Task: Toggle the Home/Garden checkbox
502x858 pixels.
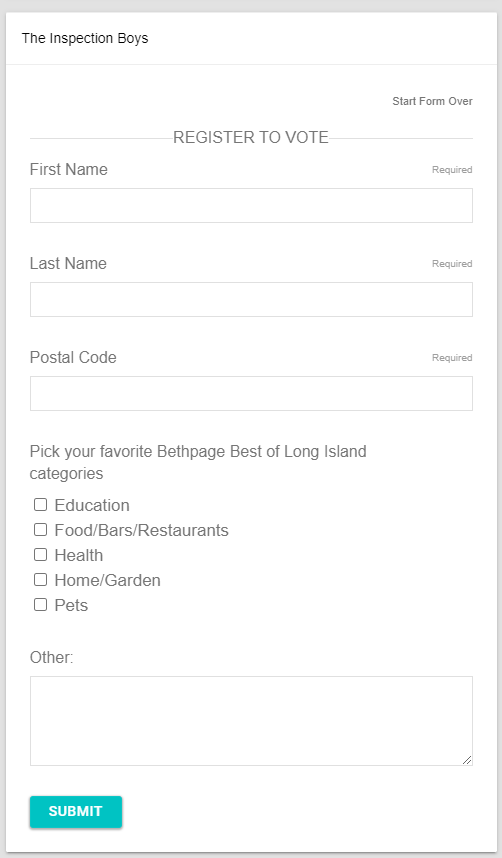Action: 41,579
